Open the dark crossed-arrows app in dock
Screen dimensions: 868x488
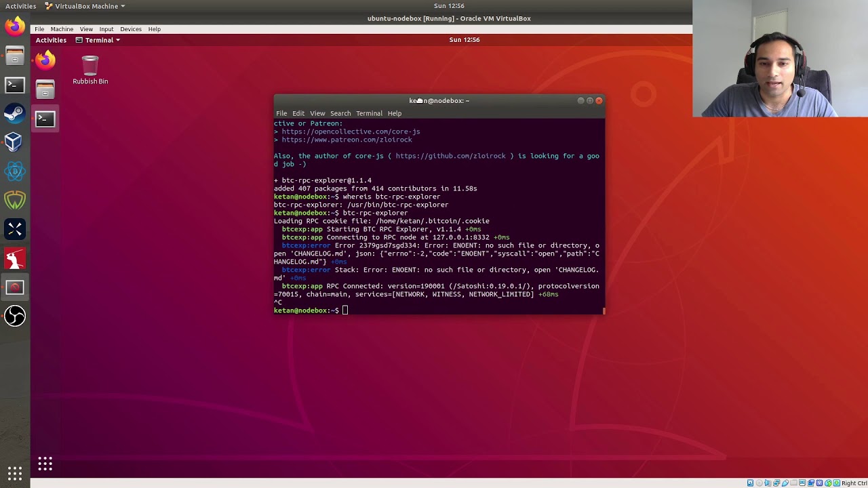[x=15, y=229]
